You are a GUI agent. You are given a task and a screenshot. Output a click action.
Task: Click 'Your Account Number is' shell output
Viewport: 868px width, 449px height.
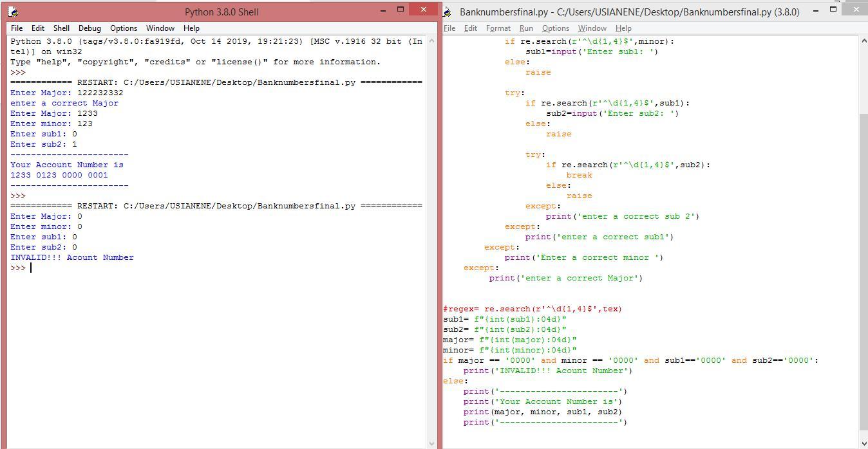[67, 165]
